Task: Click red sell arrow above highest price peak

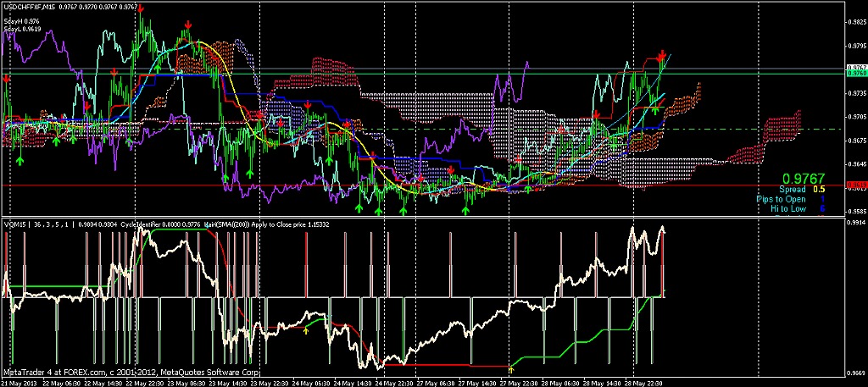Action: 142,8
